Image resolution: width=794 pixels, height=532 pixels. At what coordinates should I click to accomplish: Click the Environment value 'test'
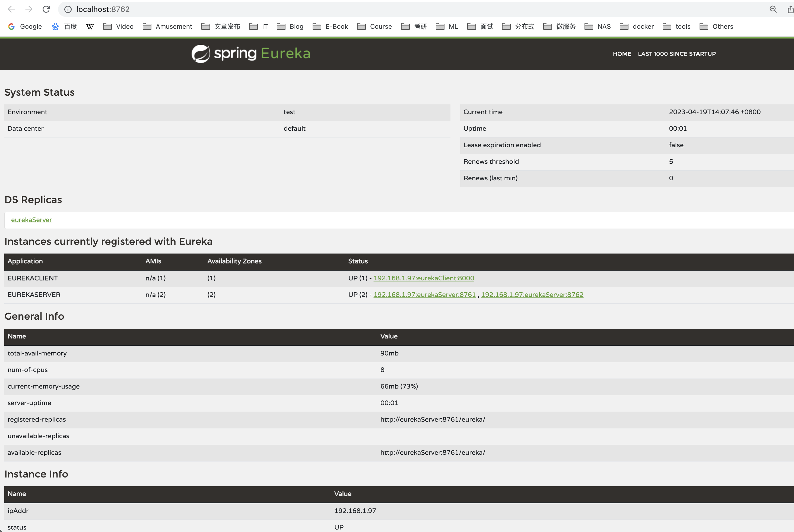click(x=289, y=112)
